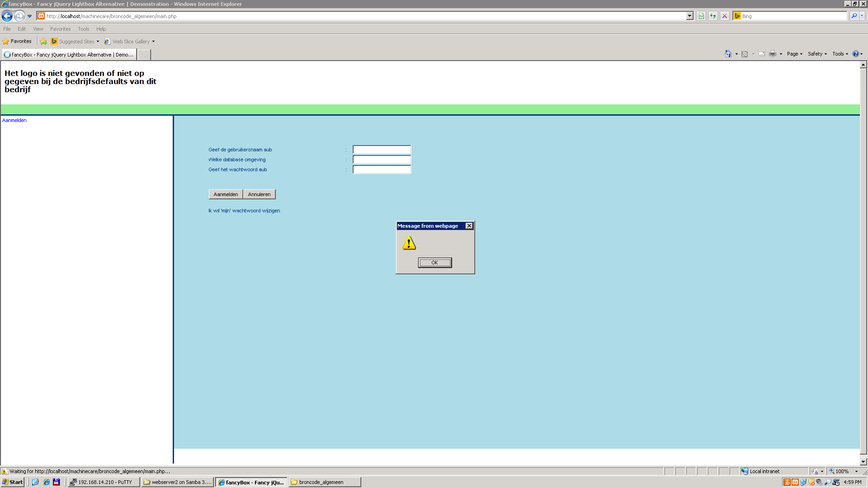Viewport: 868px width, 488px height.
Task: Open the View menu
Action: [38, 29]
